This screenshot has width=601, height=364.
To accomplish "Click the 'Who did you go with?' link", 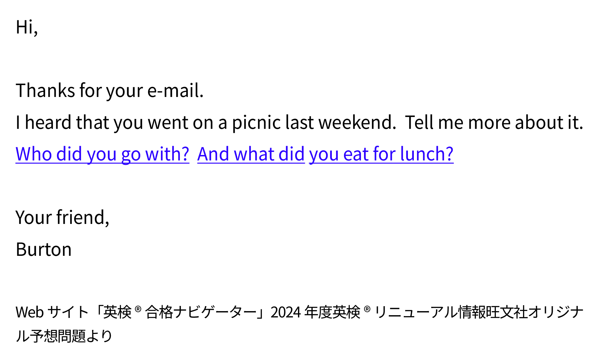I will (x=102, y=154).
